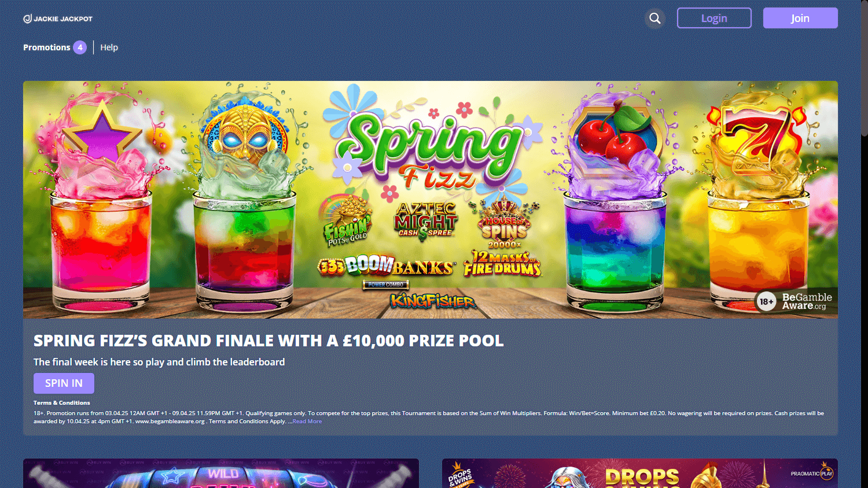Select the Kingfisher game logo
The image size is (868, 488).
(x=433, y=301)
